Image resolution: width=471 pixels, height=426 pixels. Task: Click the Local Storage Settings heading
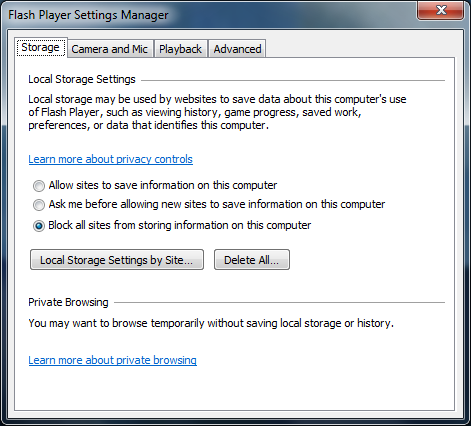82,79
